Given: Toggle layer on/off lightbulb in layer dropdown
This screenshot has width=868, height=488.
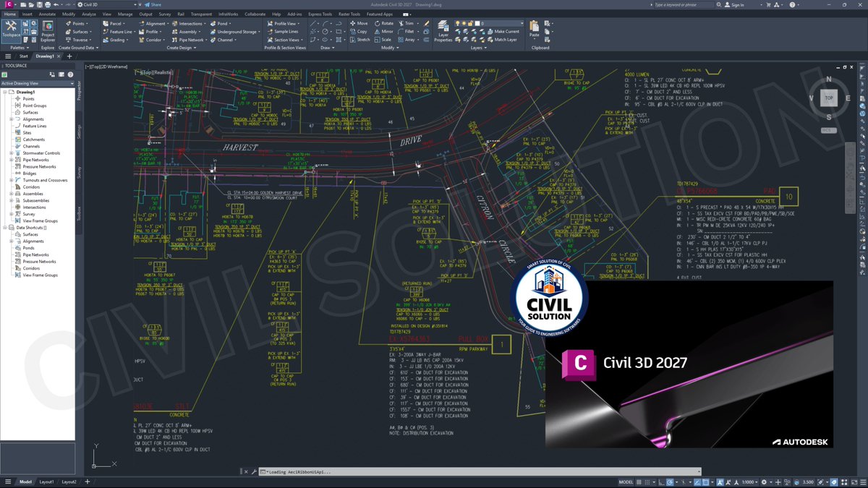Looking at the screenshot, I should click(459, 23).
